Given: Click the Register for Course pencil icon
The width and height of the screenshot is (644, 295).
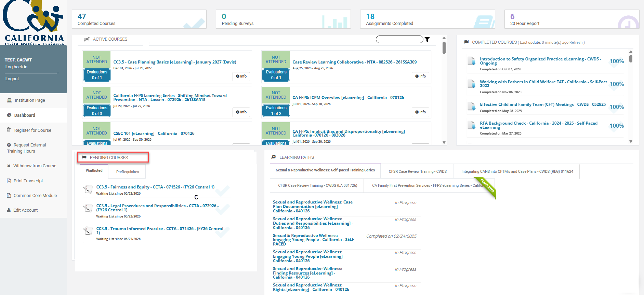Looking at the screenshot, I should (9, 130).
